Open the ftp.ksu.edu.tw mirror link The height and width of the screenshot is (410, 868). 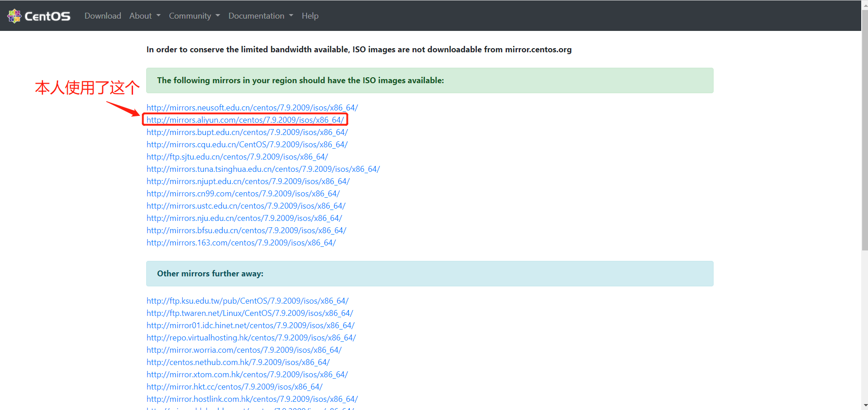248,301
